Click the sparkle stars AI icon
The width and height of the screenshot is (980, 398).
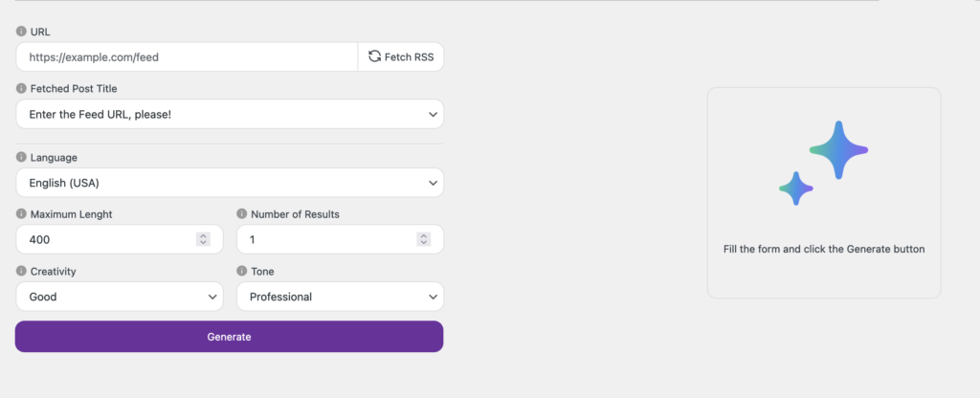click(824, 161)
